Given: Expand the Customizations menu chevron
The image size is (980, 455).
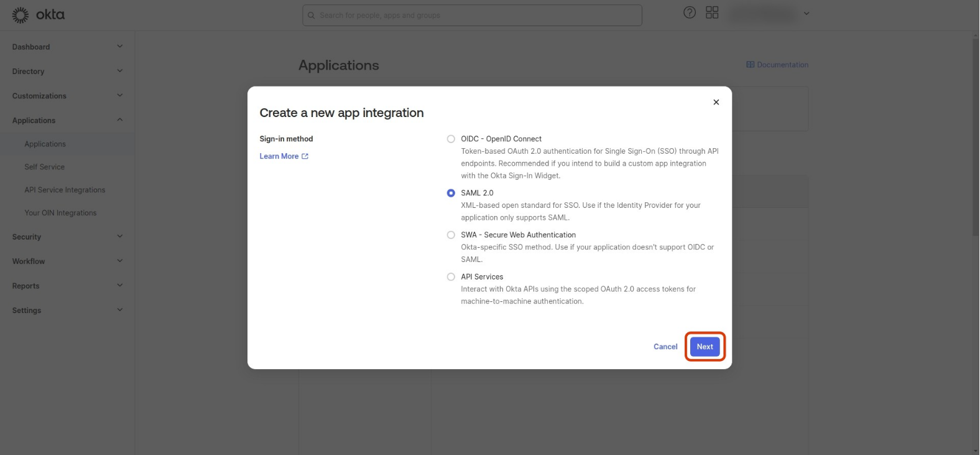Looking at the screenshot, I should point(120,95).
